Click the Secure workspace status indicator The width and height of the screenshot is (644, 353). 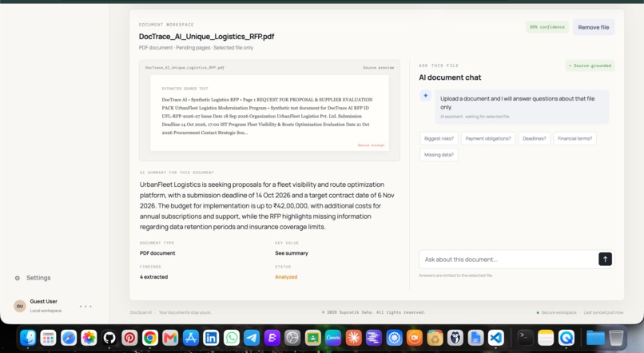557,312
